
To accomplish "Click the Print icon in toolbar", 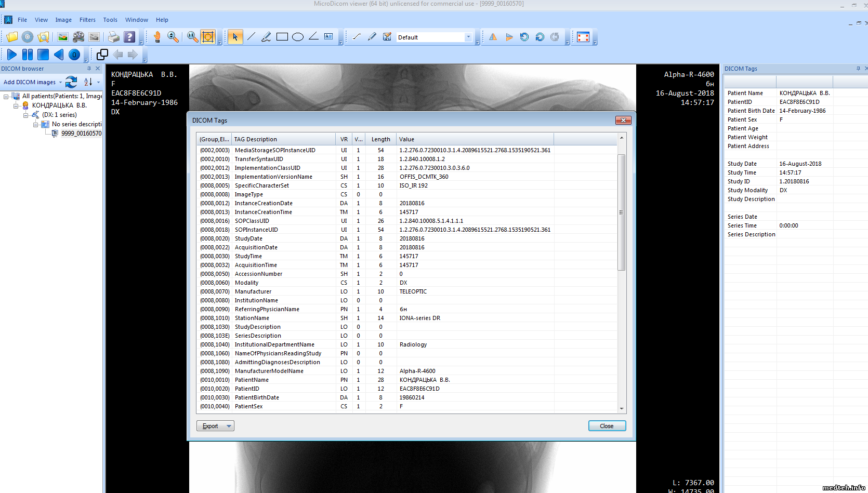I will point(113,37).
